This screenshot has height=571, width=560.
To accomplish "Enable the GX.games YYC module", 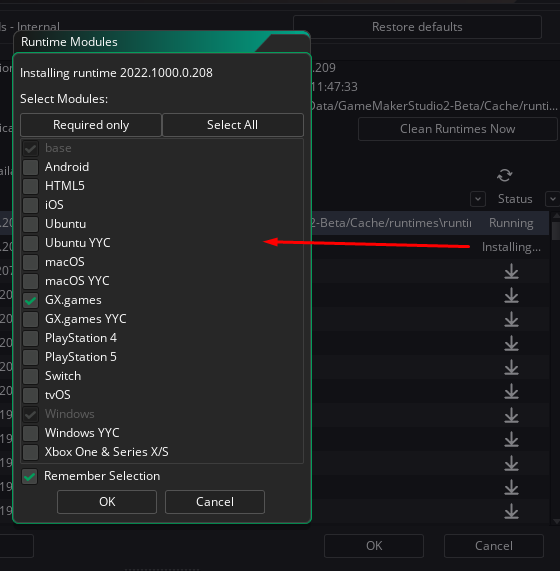I will (31, 319).
